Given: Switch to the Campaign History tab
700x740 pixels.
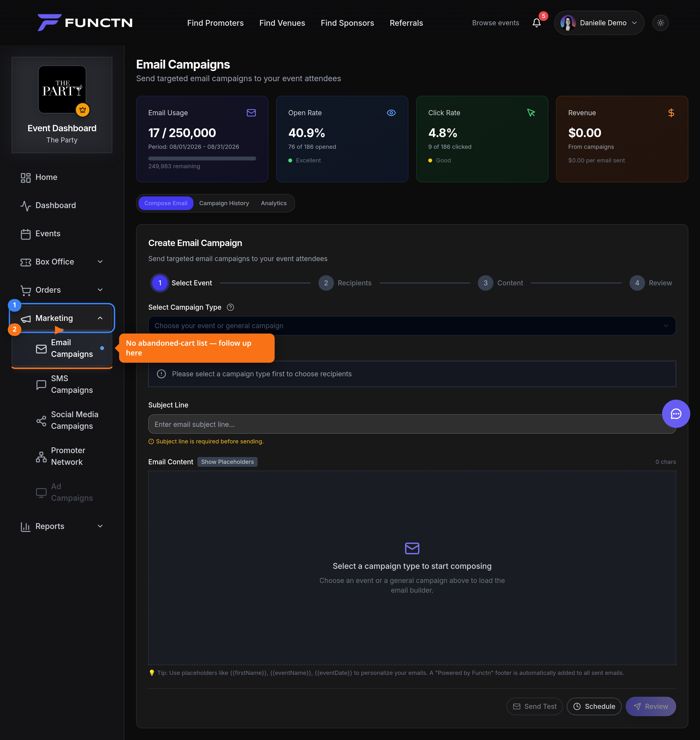Looking at the screenshot, I should point(224,203).
